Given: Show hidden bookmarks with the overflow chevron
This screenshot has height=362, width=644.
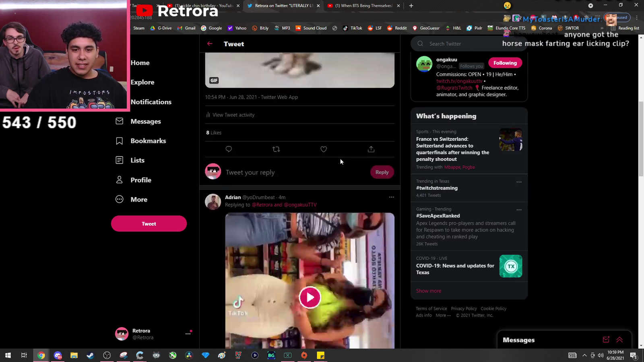Looking at the screenshot, I should [x=602, y=28].
